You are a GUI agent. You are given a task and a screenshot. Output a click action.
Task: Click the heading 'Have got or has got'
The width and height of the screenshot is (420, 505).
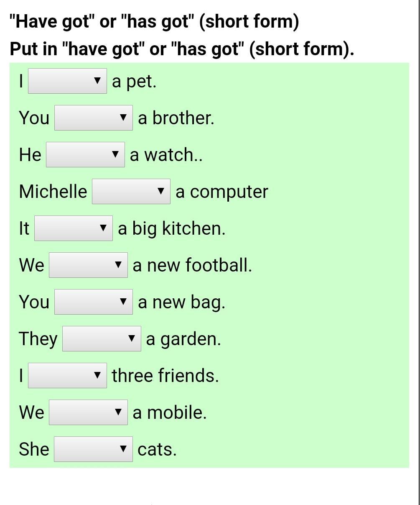tap(154, 21)
